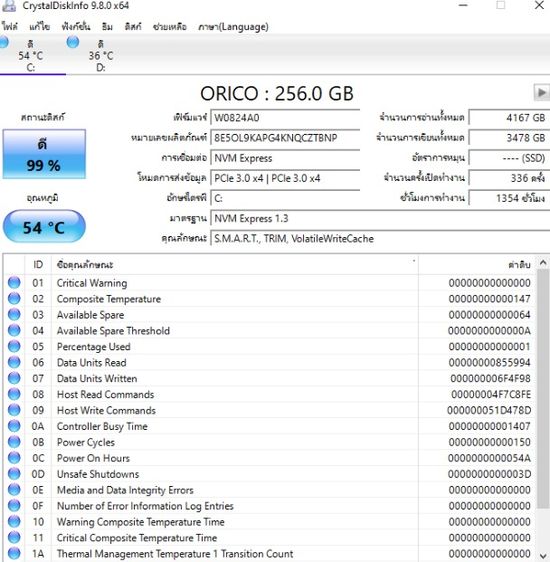Click the drive letter field C:
This screenshot has height=562, width=550.
click(285, 198)
